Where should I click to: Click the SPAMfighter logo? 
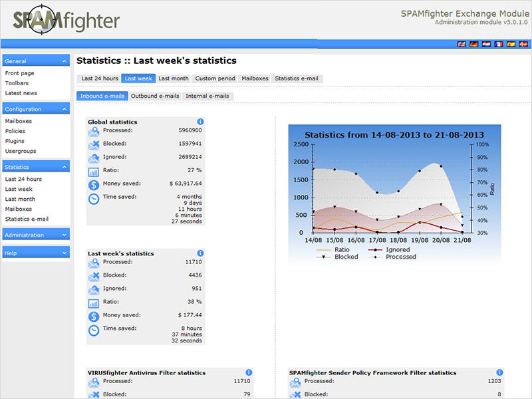pos(66,19)
